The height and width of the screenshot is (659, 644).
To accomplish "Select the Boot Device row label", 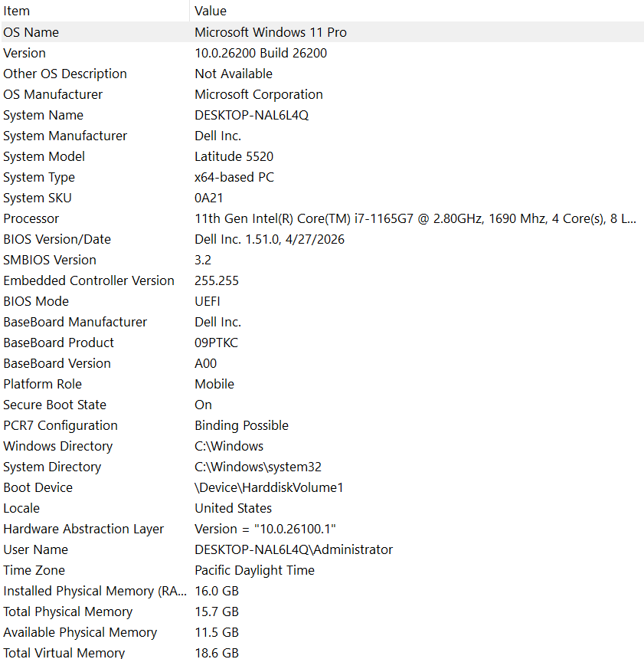I will (x=38, y=487).
